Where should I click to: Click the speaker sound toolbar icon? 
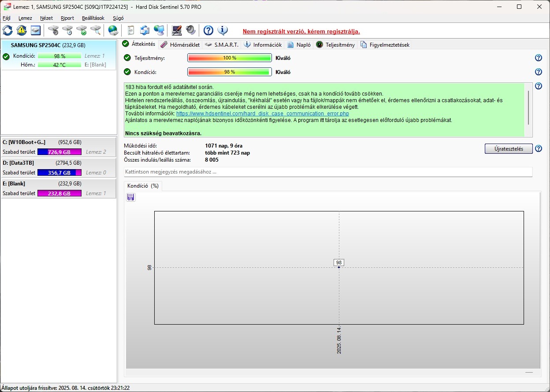click(190, 30)
